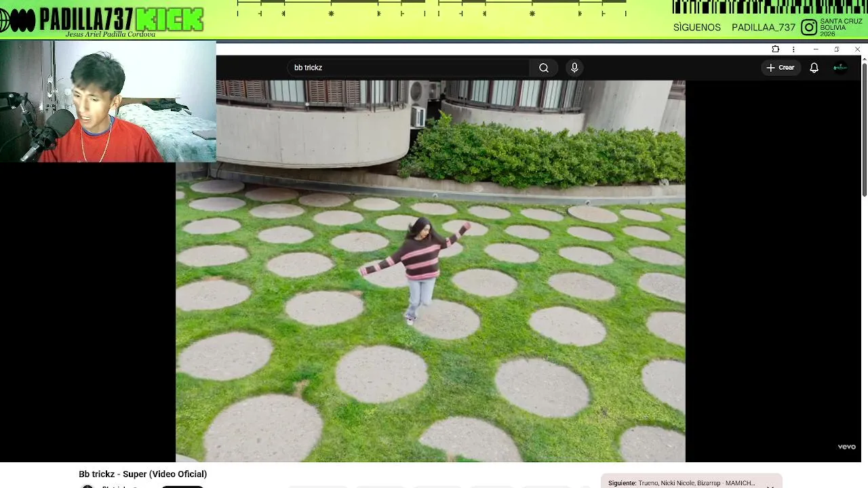Click the streamer webcam thumbnail

(108, 102)
